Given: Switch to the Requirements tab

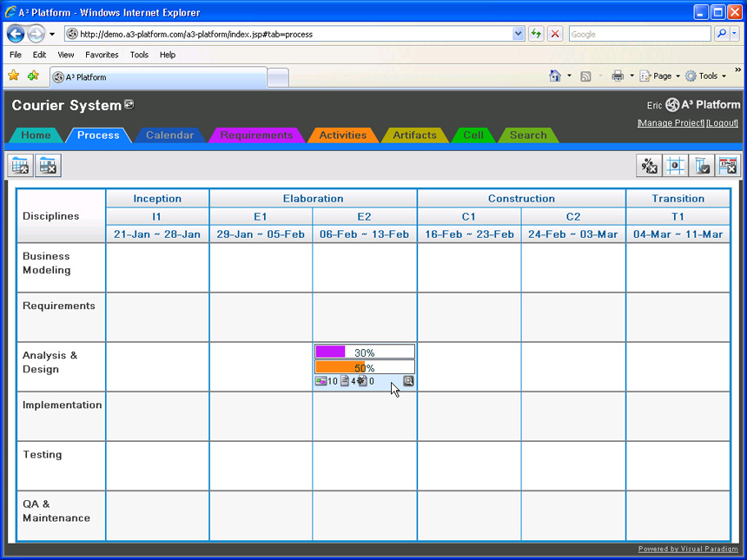Looking at the screenshot, I should tap(256, 135).
